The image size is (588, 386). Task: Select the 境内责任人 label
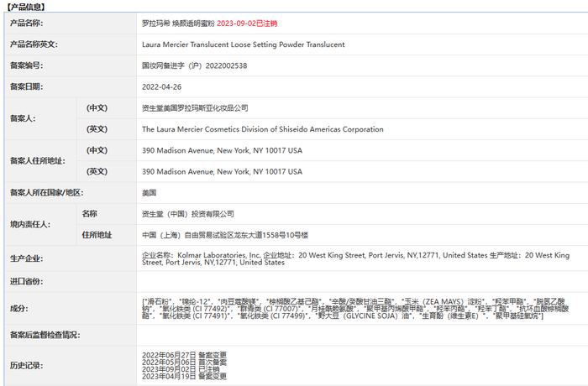pos(30,225)
